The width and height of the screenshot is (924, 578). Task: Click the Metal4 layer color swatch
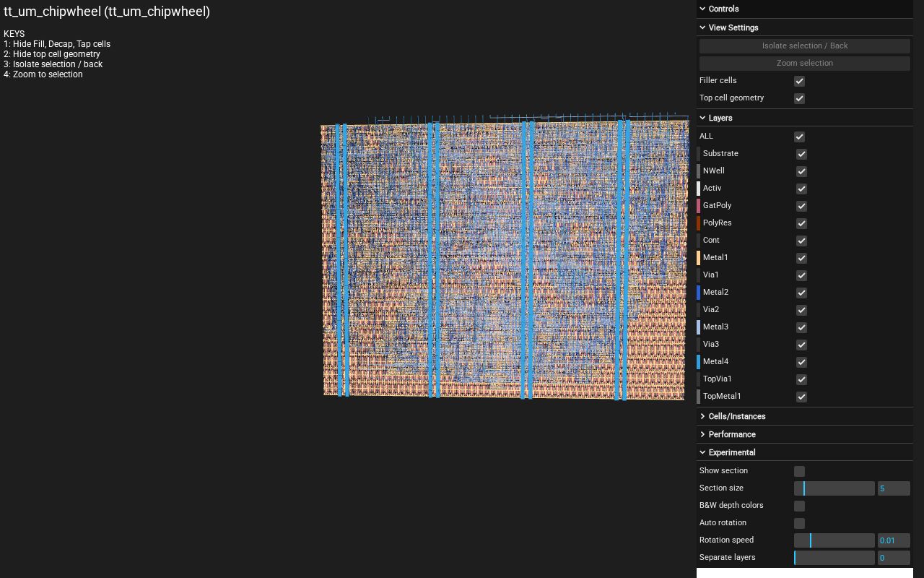698,362
